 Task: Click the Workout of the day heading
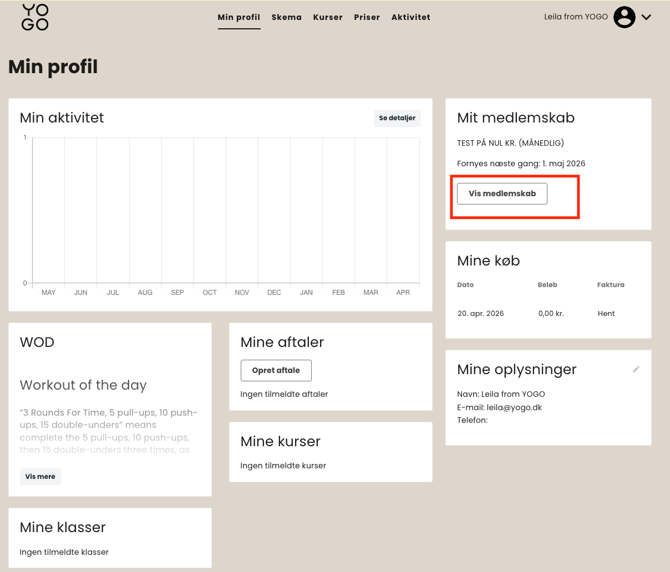pyautogui.click(x=83, y=385)
